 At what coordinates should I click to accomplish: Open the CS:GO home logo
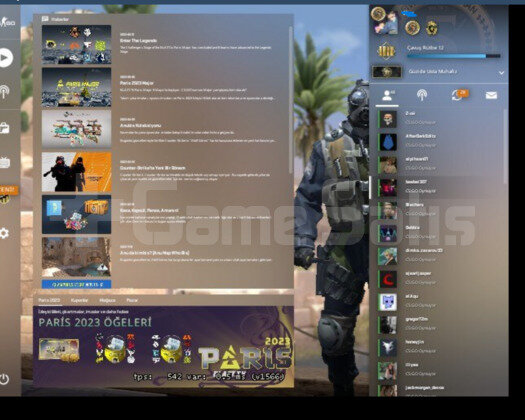click(x=7, y=22)
